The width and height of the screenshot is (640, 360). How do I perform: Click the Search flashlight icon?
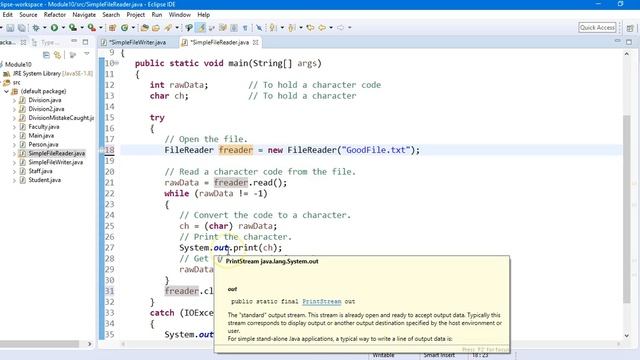[x=168, y=28]
